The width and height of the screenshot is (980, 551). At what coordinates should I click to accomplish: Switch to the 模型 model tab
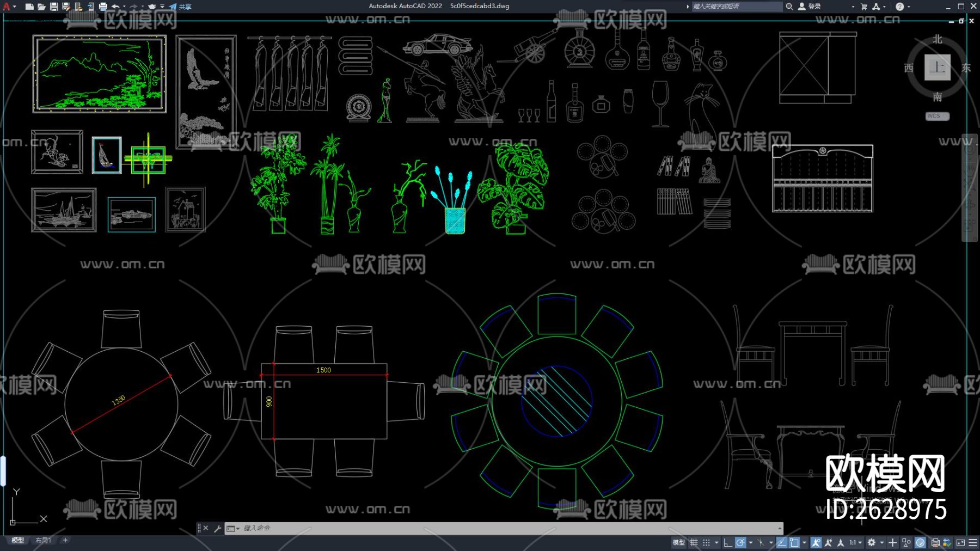(18, 541)
